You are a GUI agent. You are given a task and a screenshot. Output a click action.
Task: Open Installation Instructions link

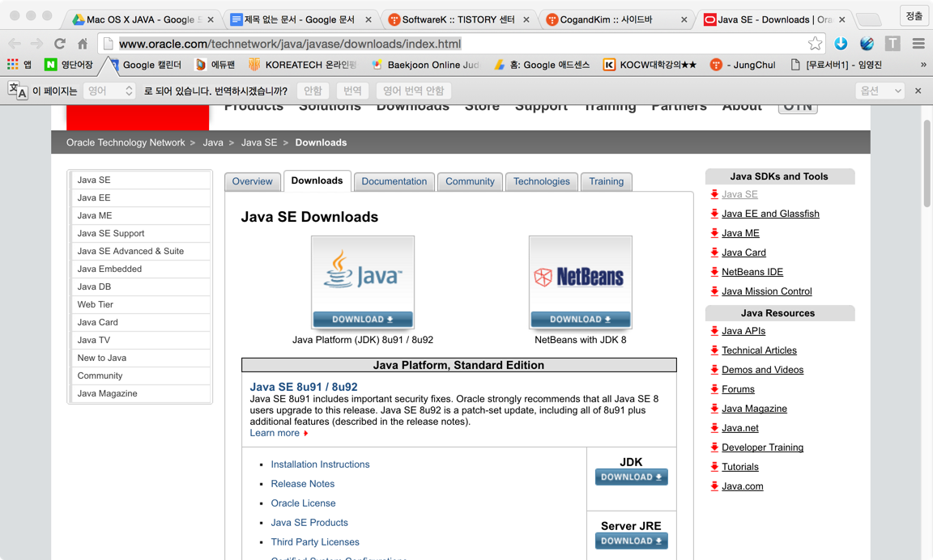coord(320,465)
